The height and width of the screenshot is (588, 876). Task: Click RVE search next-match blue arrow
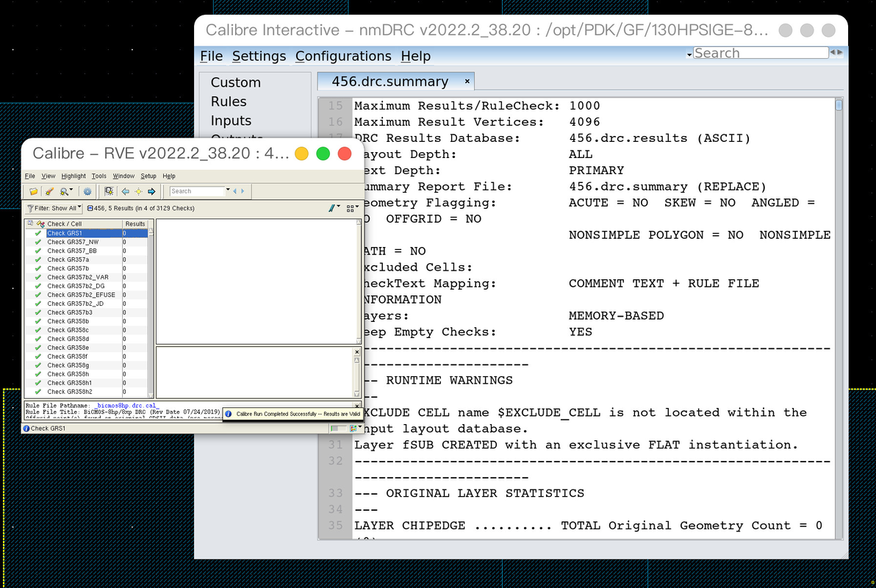[x=243, y=191]
